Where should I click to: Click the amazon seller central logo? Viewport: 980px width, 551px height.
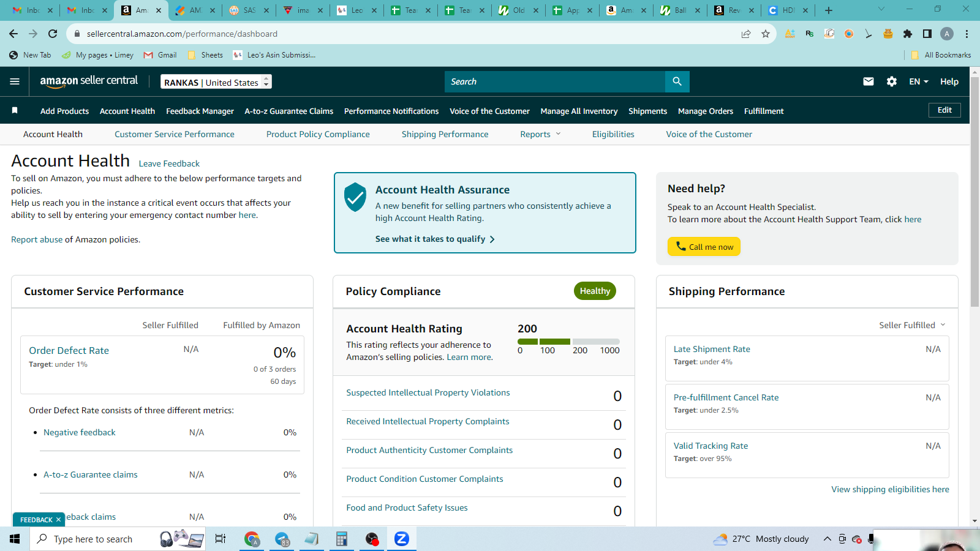89,81
